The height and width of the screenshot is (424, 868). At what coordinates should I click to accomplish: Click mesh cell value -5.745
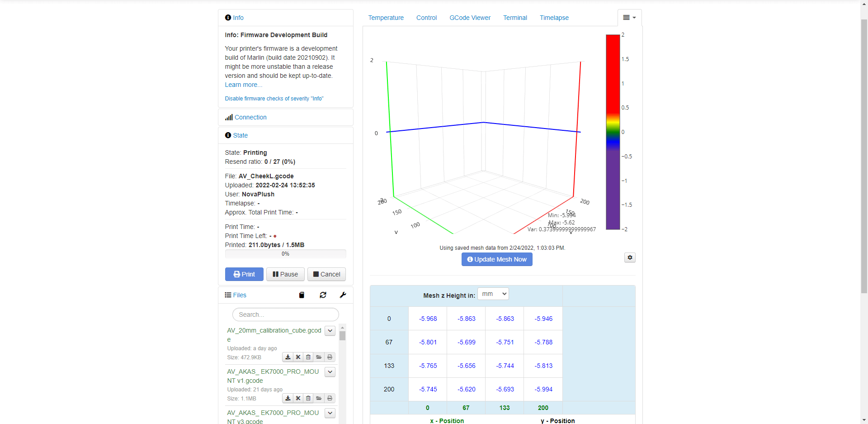[x=428, y=389]
